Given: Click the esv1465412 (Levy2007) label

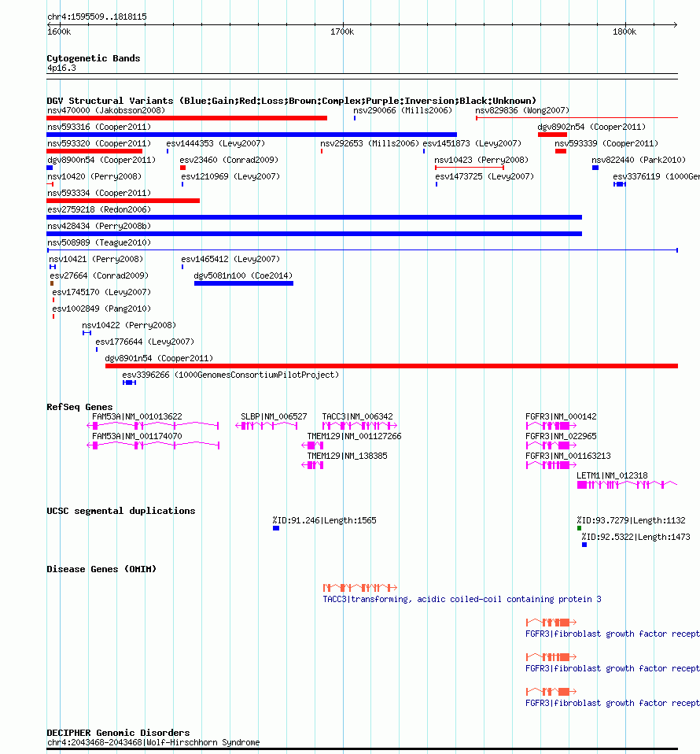Looking at the screenshot, I should click(230, 259).
